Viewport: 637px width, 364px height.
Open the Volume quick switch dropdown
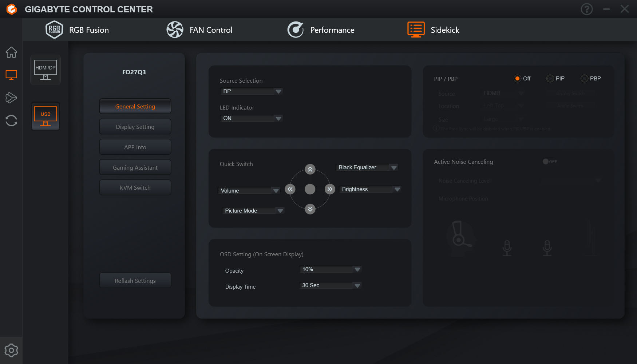coord(249,191)
